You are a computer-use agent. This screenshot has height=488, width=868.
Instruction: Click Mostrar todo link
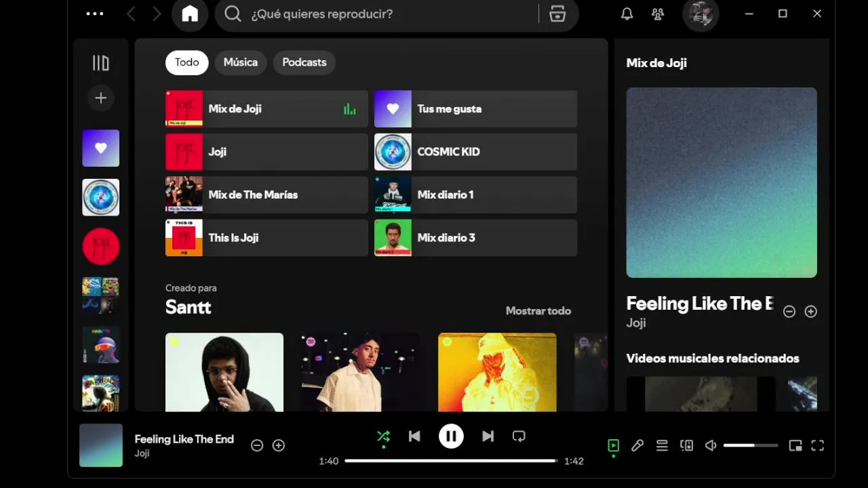[538, 311]
